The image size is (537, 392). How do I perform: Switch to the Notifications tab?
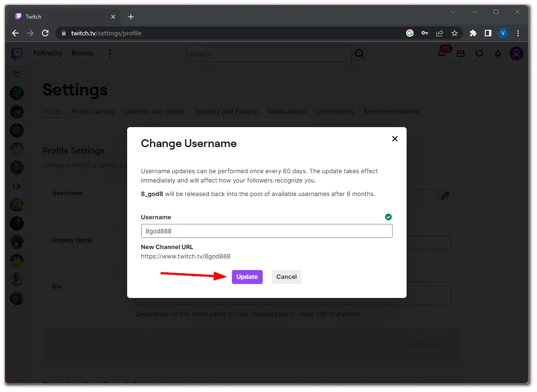point(286,111)
